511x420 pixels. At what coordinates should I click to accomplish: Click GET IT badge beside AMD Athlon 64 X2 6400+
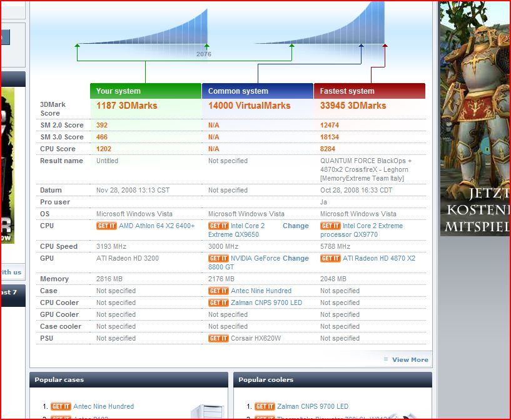[x=106, y=226]
